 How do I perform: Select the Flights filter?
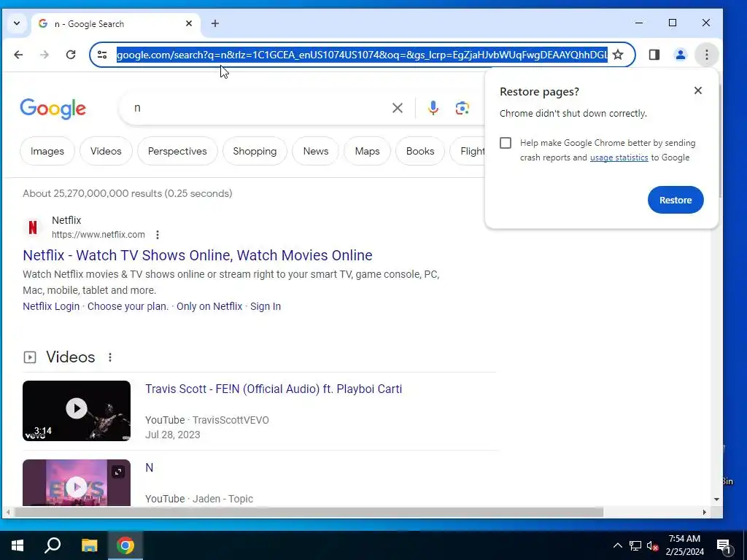coord(469,151)
